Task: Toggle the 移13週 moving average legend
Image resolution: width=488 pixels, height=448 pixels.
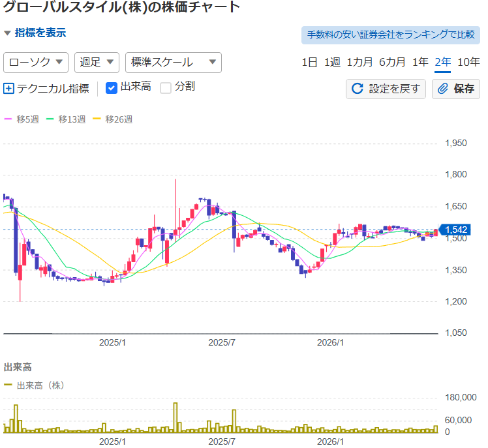Action: pyautogui.click(x=66, y=119)
